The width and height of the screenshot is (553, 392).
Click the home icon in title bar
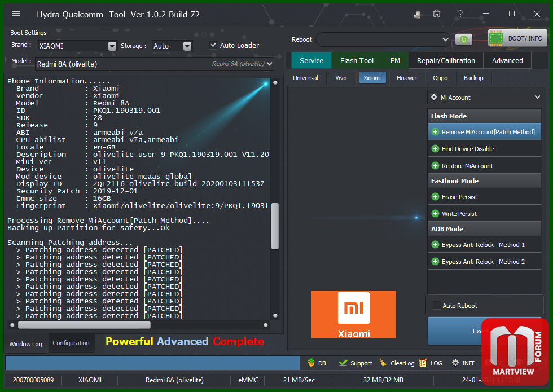point(437,14)
